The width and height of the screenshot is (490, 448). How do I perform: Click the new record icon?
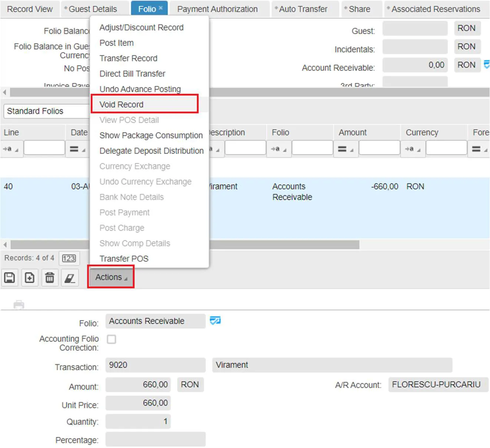pyautogui.click(x=30, y=277)
